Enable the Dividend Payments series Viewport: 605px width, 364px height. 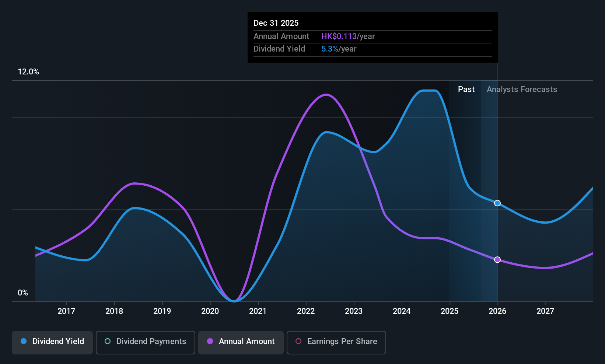coord(146,343)
